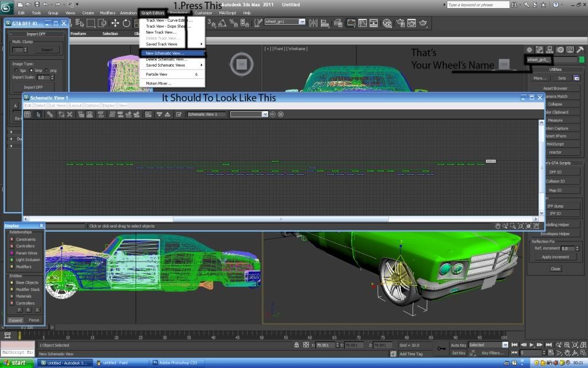
Task: Click the Connect tool in Schematic View toolbar
Action: coord(50,114)
